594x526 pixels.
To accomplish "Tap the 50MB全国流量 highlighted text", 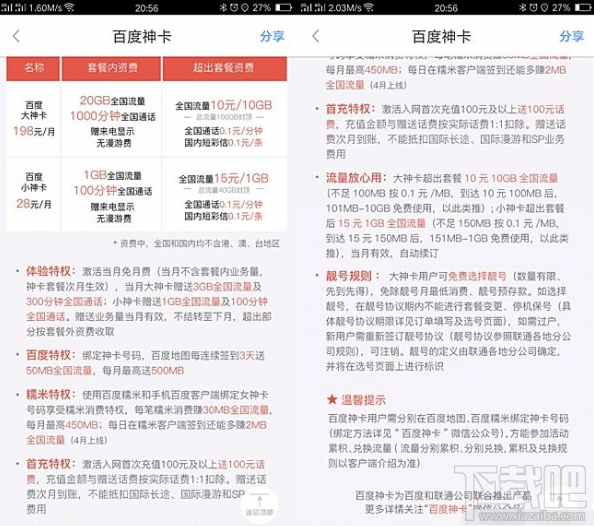I will (x=59, y=370).
